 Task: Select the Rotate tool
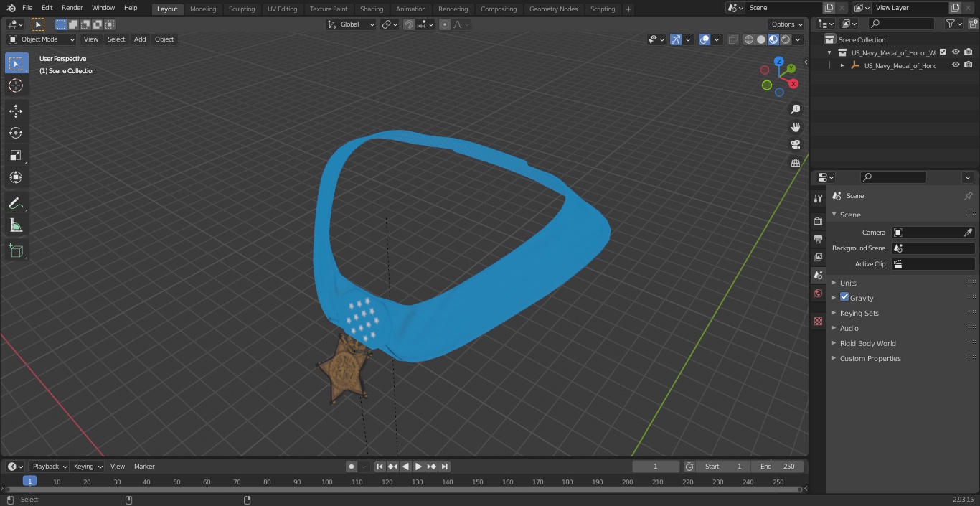point(16,133)
